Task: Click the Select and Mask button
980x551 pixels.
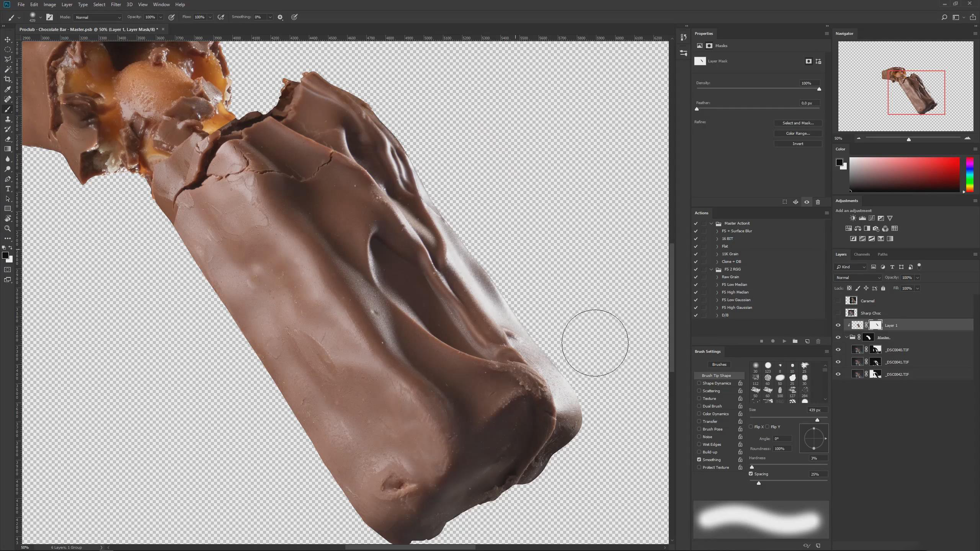Action: (x=798, y=123)
